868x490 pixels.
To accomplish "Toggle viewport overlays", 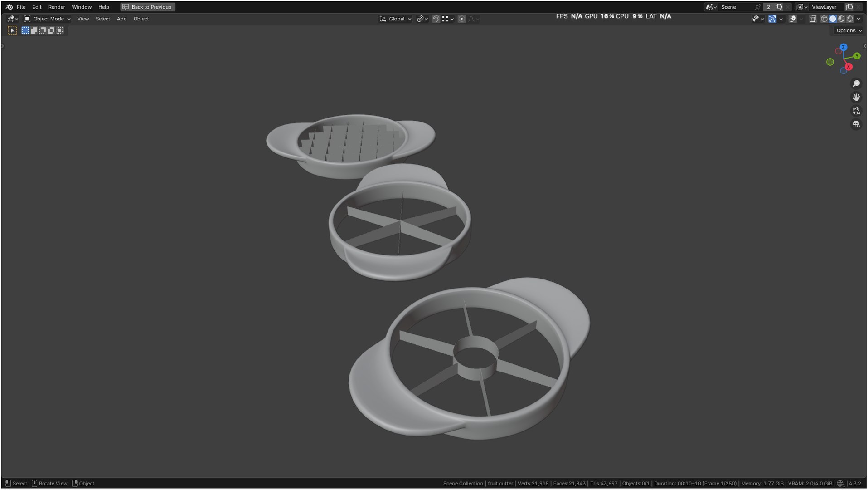I will tap(793, 19).
